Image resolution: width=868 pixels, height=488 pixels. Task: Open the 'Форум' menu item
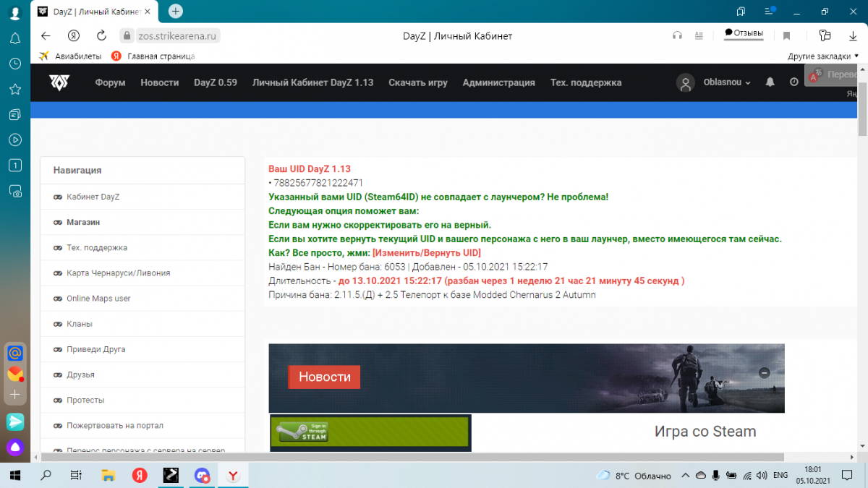point(110,82)
